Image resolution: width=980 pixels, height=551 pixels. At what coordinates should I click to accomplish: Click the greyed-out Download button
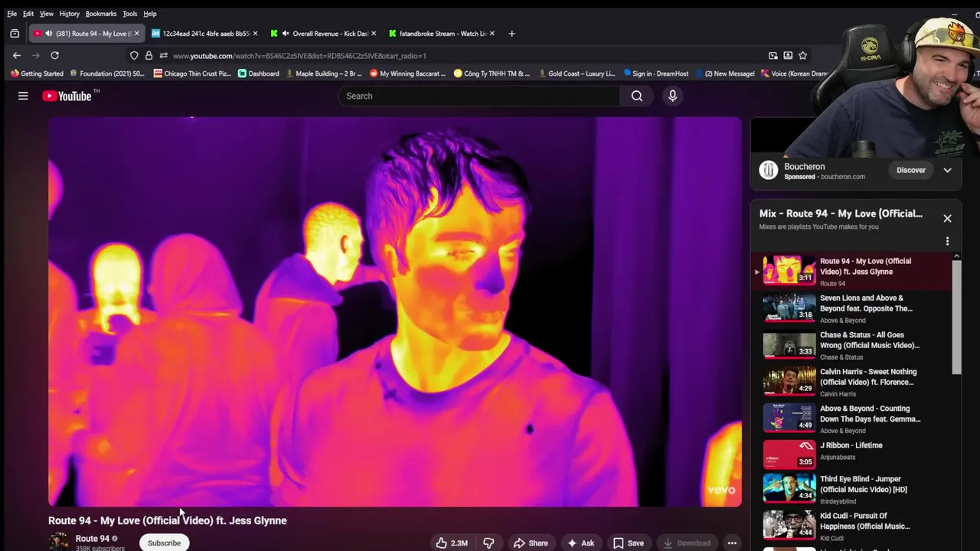[x=687, y=543]
